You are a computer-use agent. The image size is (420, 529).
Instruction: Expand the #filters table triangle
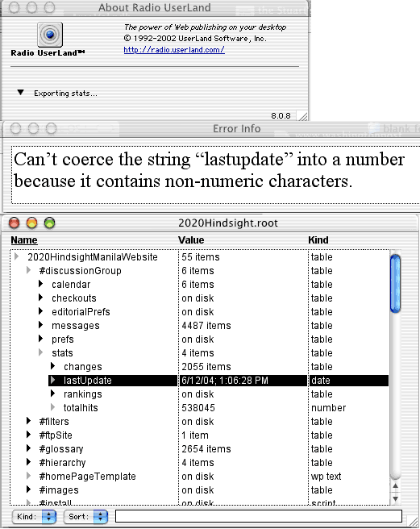tap(29, 421)
